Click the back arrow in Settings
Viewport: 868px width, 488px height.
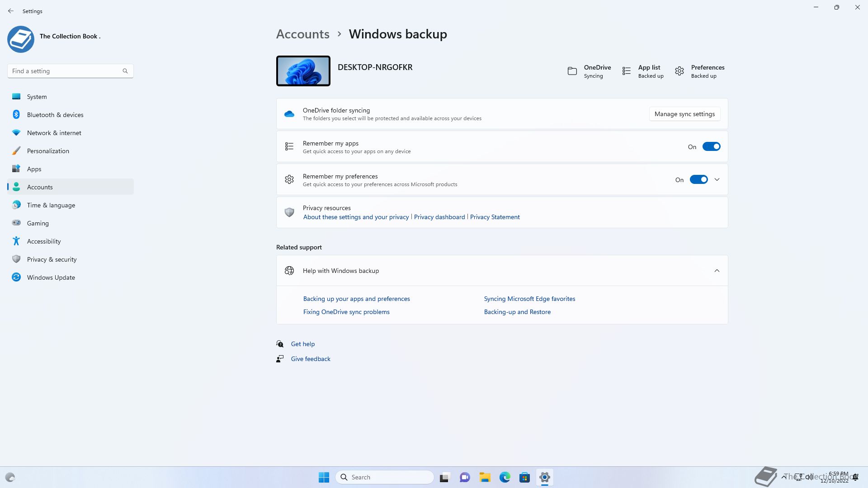pyautogui.click(x=11, y=11)
